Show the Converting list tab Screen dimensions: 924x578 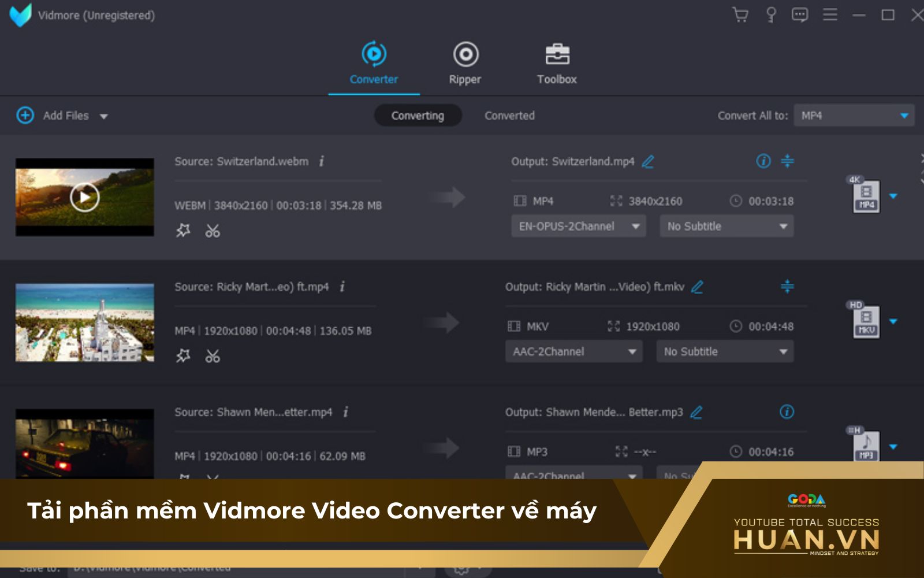click(x=418, y=116)
